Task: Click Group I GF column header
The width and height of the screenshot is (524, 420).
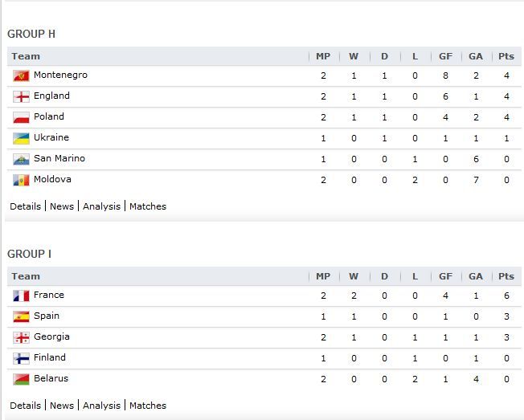Action: (x=445, y=276)
